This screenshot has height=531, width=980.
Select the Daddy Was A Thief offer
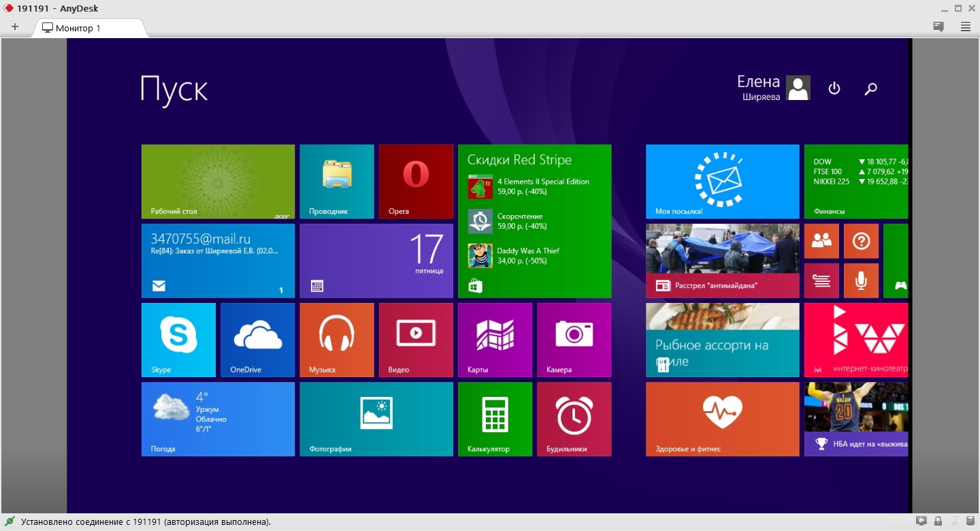pyautogui.click(x=513, y=255)
